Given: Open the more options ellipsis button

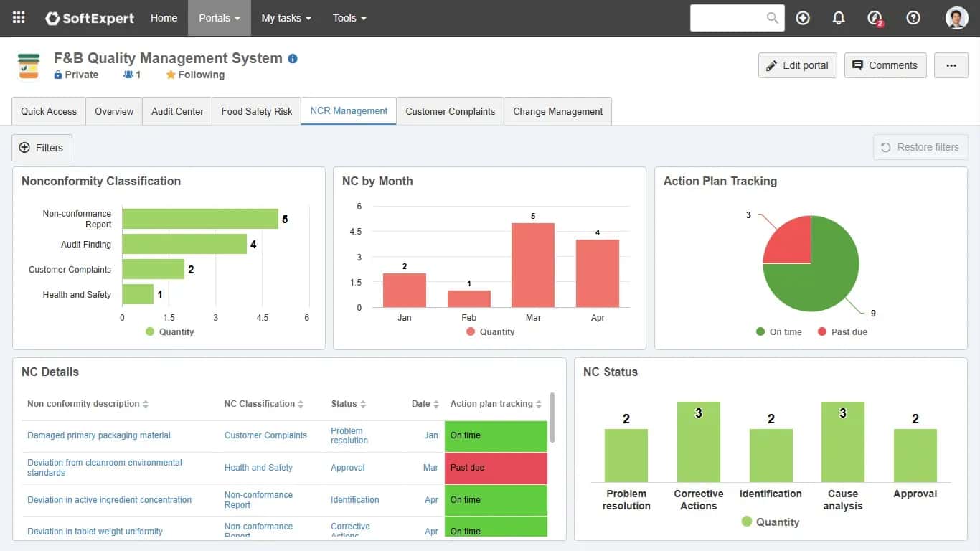Looking at the screenshot, I should [951, 65].
